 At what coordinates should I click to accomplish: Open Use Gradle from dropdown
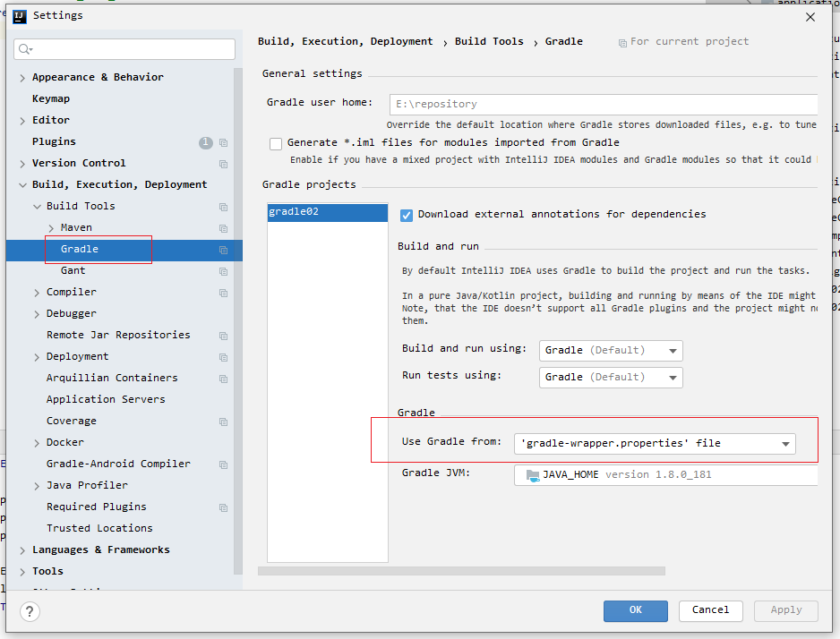point(655,444)
